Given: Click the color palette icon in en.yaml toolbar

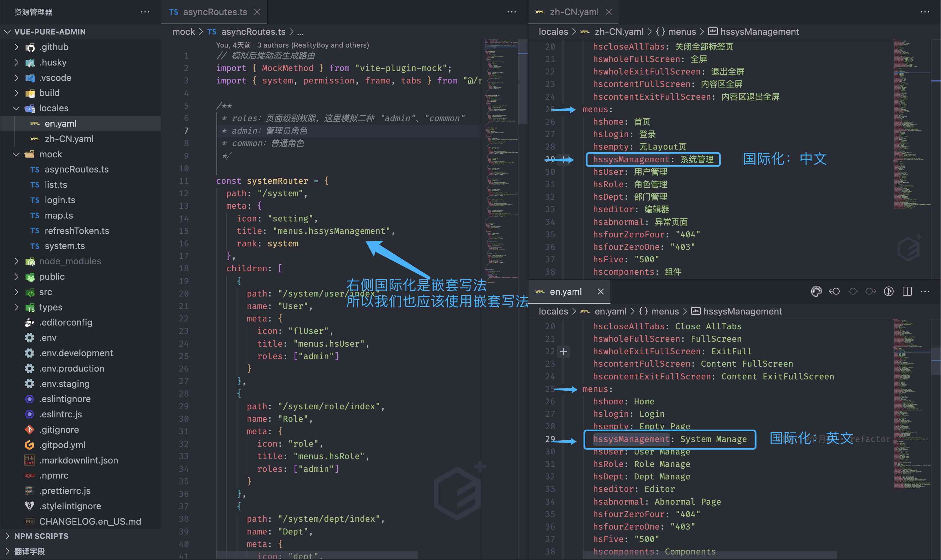Looking at the screenshot, I should [x=816, y=291].
